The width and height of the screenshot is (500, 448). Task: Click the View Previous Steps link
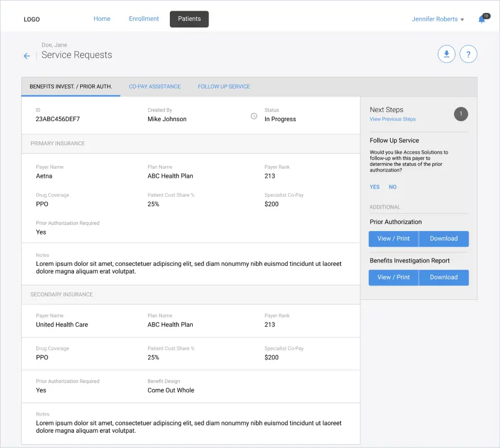pos(392,119)
